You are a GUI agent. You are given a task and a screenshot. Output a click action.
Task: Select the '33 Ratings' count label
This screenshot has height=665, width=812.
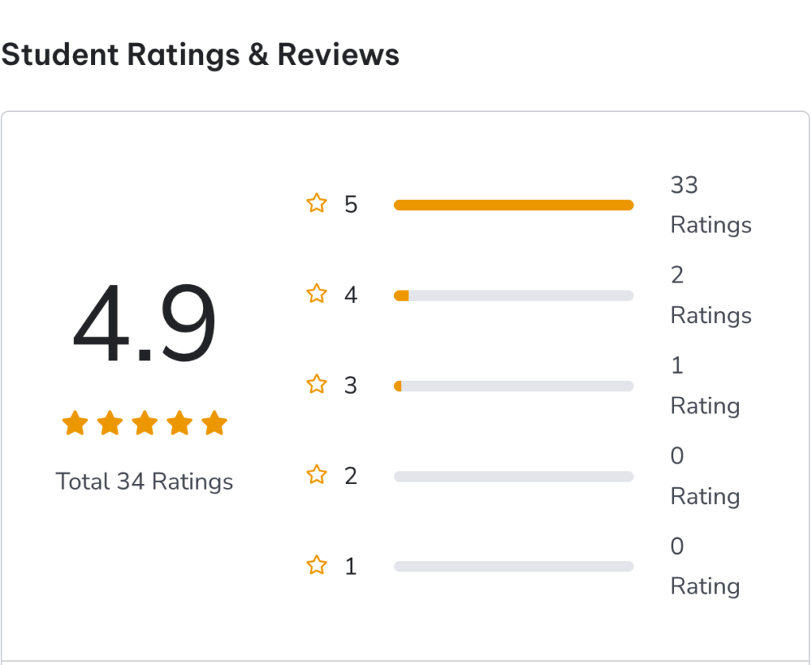710,206
